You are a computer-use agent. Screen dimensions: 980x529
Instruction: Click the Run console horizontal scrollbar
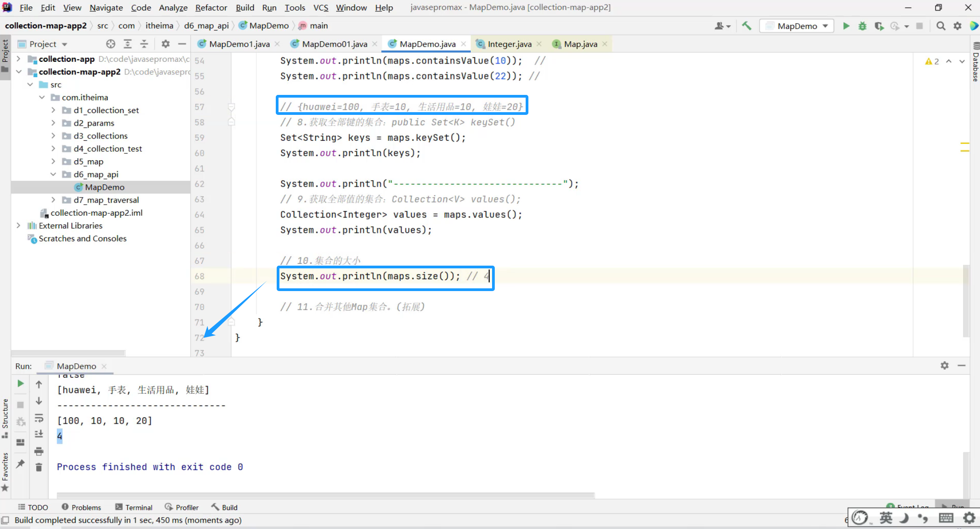(325, 495)
